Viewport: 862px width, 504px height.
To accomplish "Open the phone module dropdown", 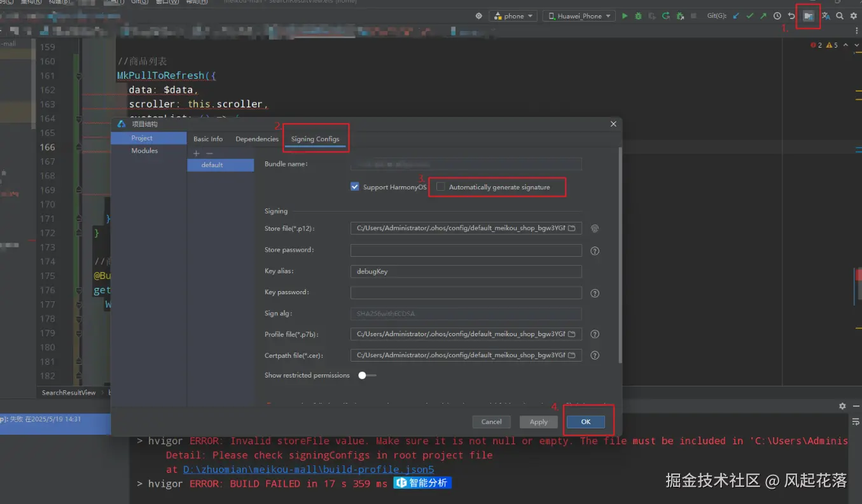I will coord(513,16).
